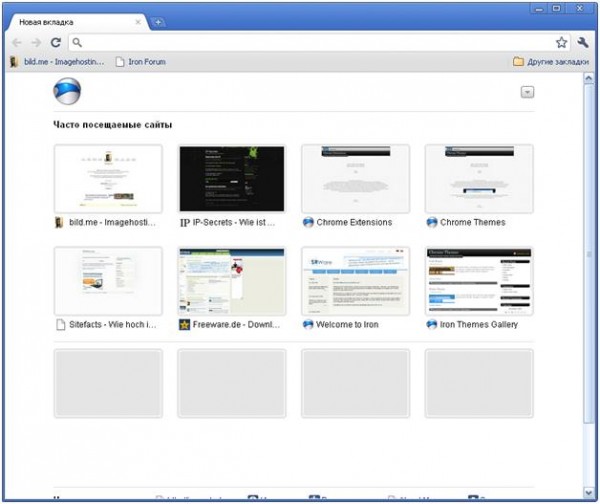Click the back navigation arrow
The height and width of the screenshot is (504, 600).
17,42
